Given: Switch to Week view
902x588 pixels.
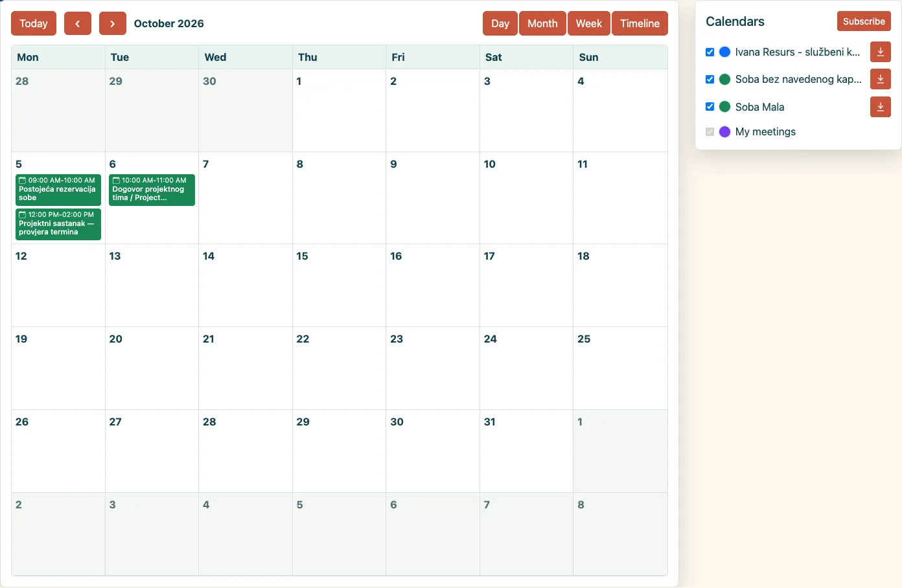Looking at the screenshot, I should point(589,23).
